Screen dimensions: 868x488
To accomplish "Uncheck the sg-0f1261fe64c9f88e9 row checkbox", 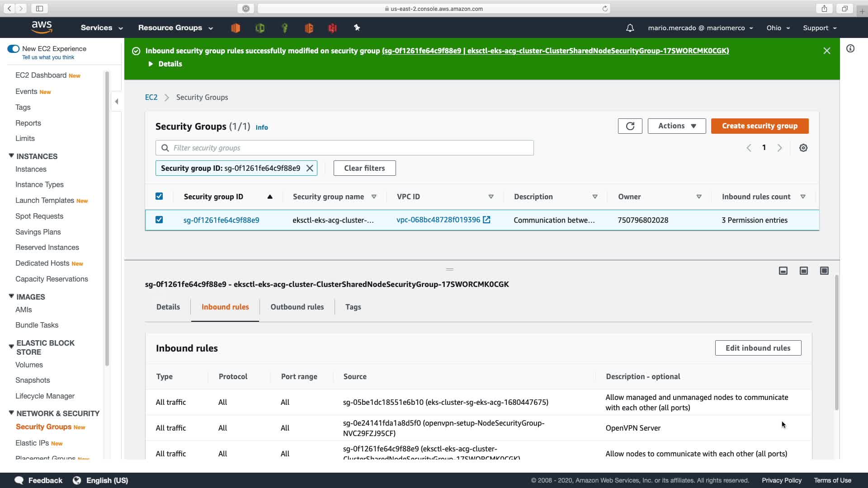I will tap(159, 220).
